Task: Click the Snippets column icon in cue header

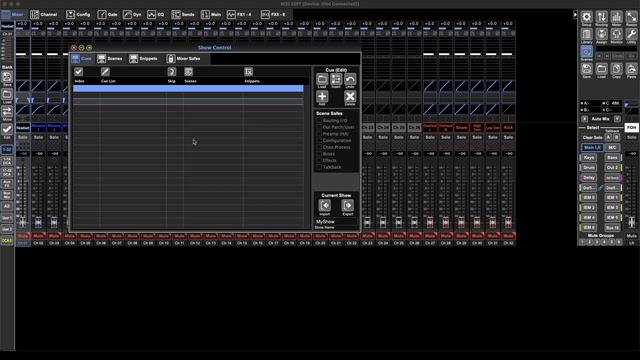Action: (x=249, y=72)
